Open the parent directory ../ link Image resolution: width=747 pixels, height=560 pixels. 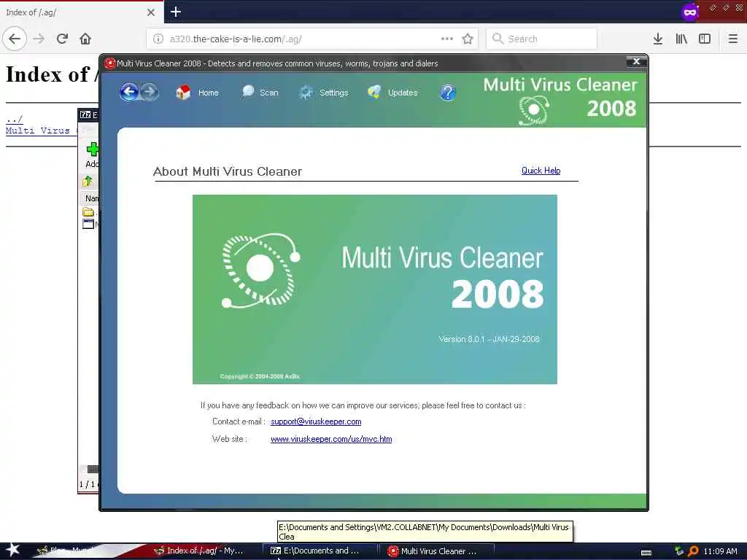(x=15, y=119)
